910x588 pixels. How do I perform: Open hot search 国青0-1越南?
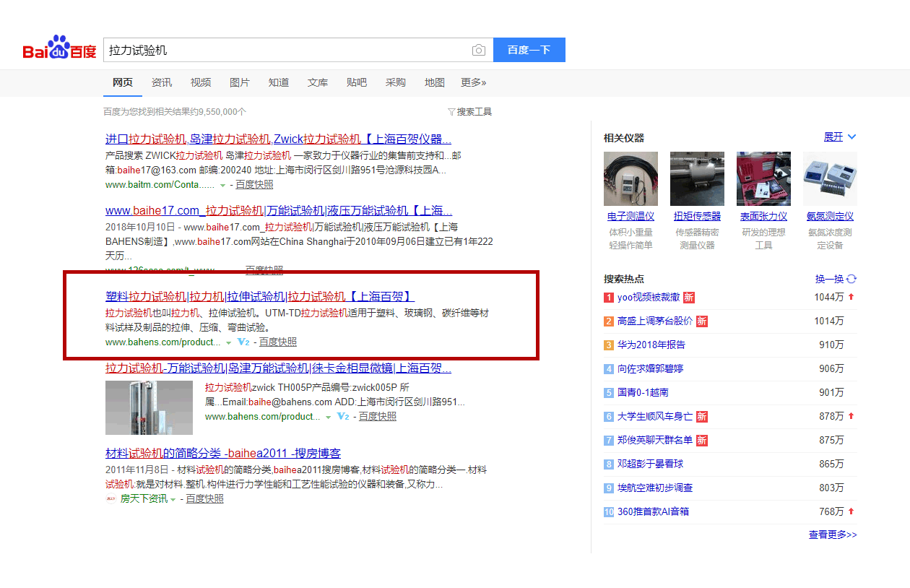point(643,392)
